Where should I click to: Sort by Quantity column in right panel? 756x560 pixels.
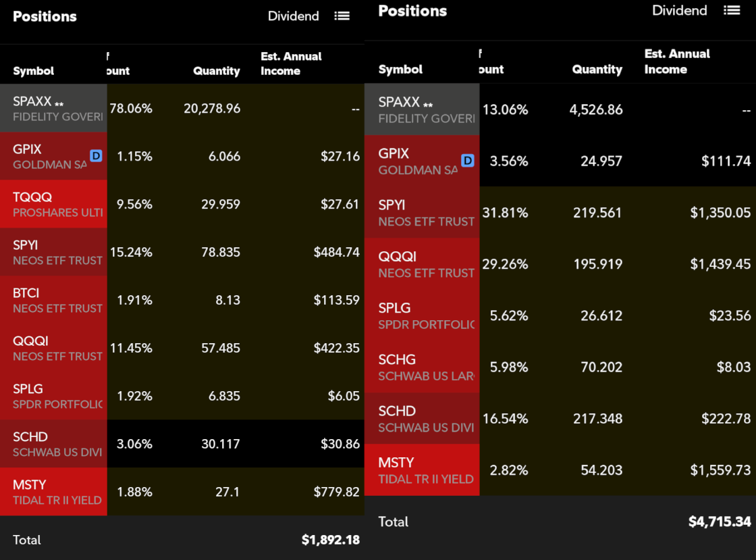coord(597,70)
